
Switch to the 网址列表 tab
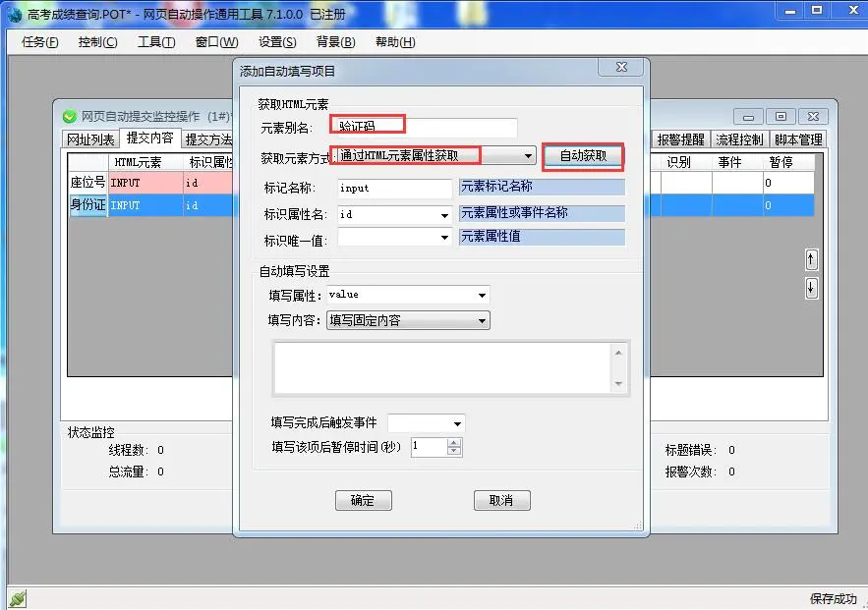tap(89, 139)
